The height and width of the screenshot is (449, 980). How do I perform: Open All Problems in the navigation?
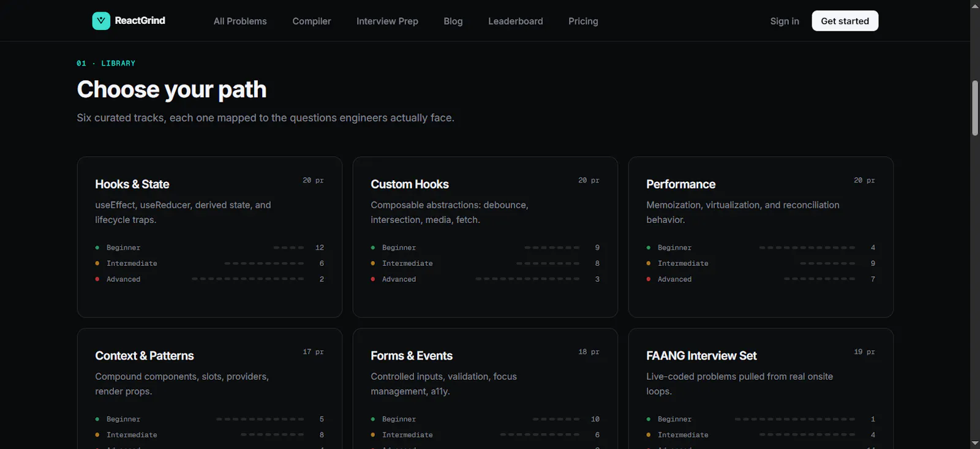click(x=240, y=21)
